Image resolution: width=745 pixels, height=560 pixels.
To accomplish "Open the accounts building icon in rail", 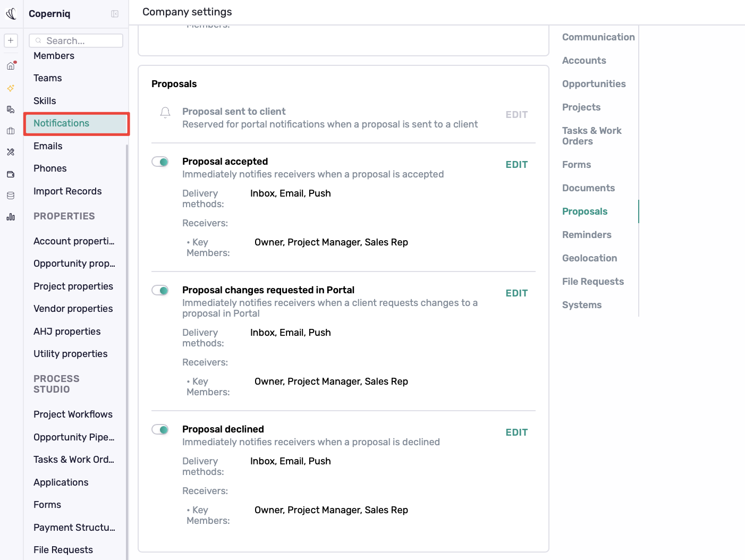I will click(x=11, y=109).
